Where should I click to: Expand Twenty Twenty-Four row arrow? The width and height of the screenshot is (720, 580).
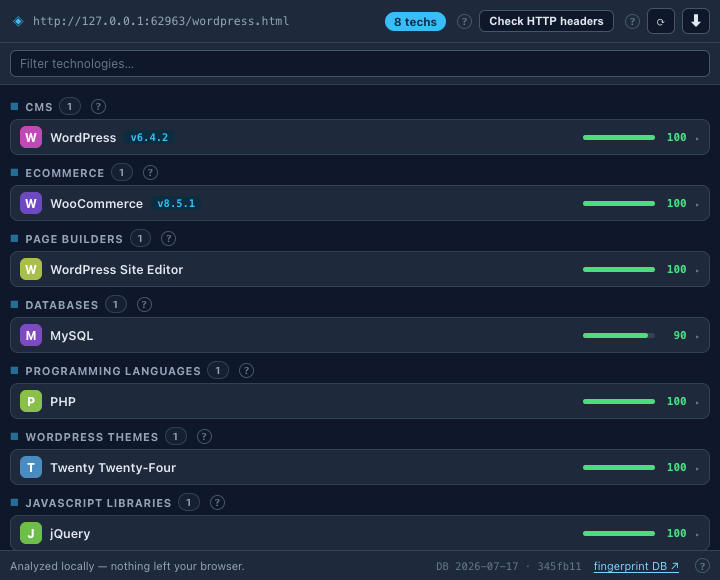coord(697,468)
